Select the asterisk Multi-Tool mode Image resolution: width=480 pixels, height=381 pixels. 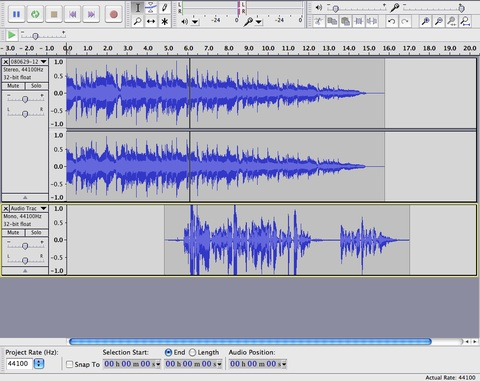(x=164, y=21)
